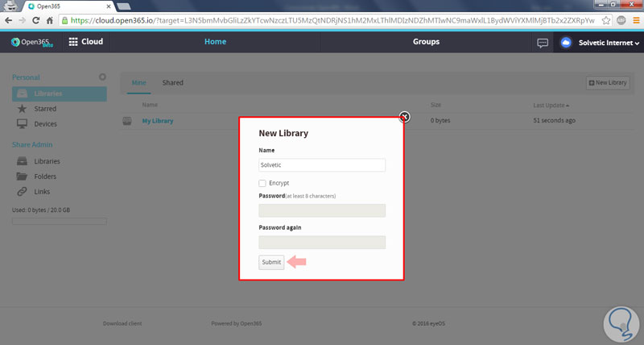
Task: Sort by the Name column header
Action: click(x=150, y=105)
